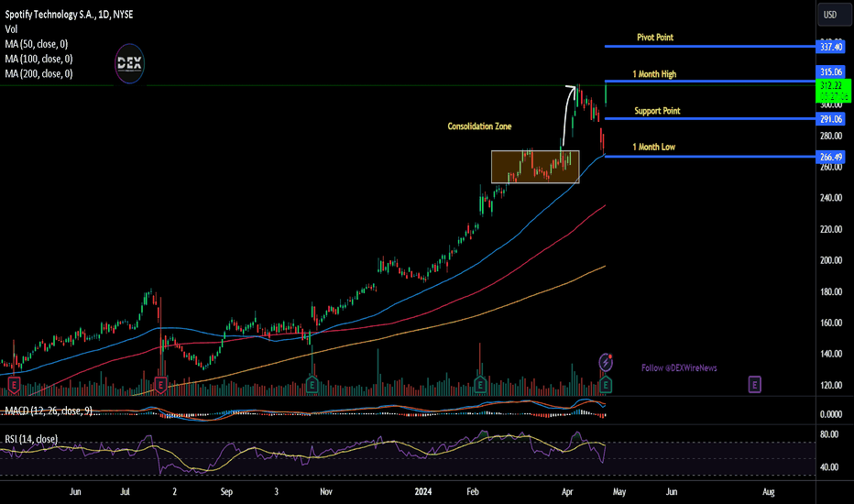
Task: Click the 337.40 pivot price label
Action: [831, 47]
